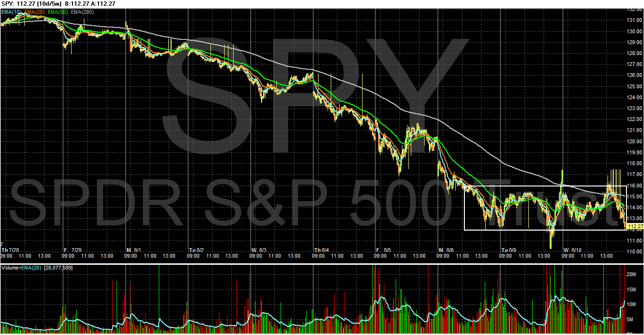Click the 111.00 price axis label
The height and width of the screenshot is (335, 644).
point(635,241)
